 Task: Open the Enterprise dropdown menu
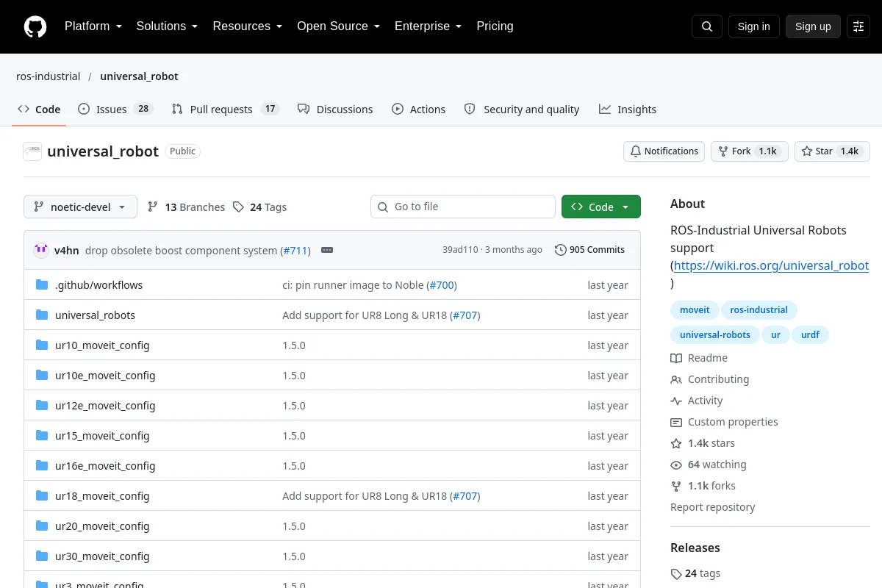(428, 26)
